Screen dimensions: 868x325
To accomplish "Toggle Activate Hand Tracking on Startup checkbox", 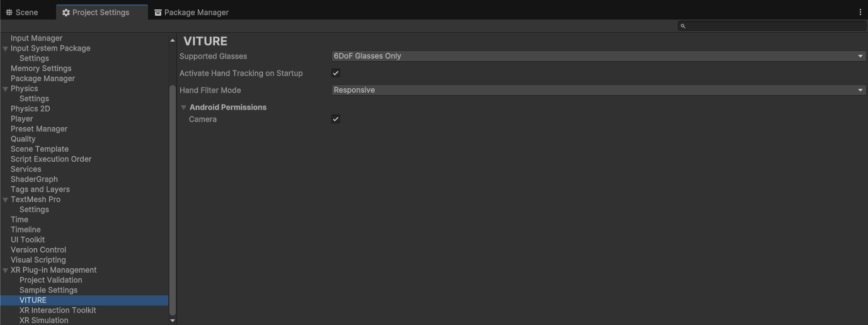I will [336, 73].
